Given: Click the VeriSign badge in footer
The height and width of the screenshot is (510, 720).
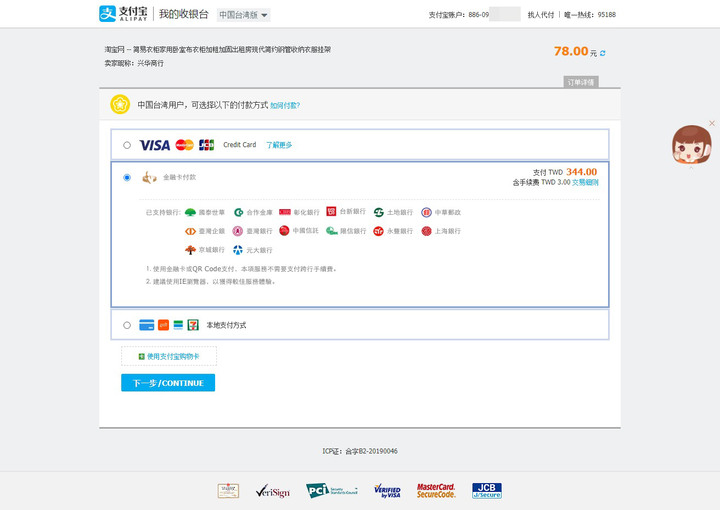Looking at the screenshot, I should 273,491.
